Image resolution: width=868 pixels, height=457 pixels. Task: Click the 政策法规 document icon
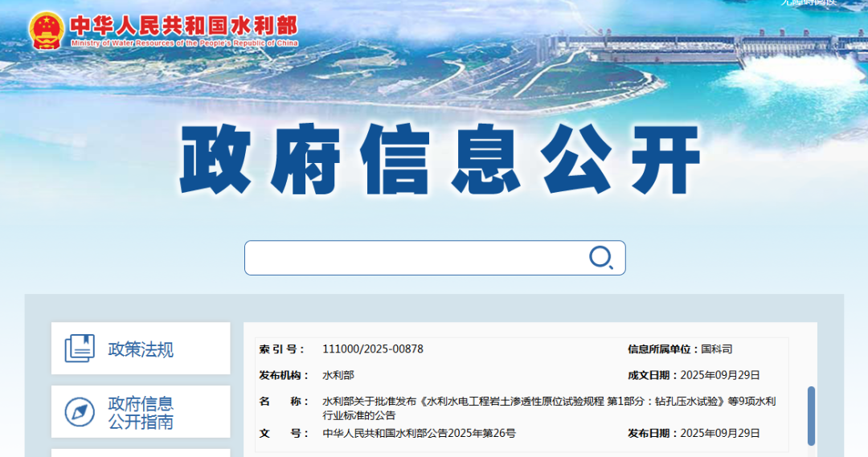tap(80, 349)
